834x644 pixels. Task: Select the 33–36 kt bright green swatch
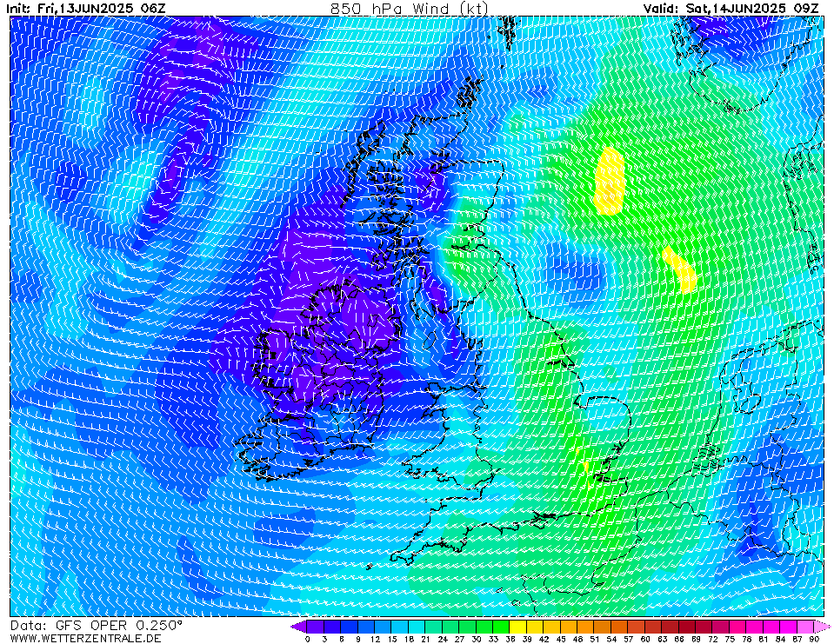502,627
